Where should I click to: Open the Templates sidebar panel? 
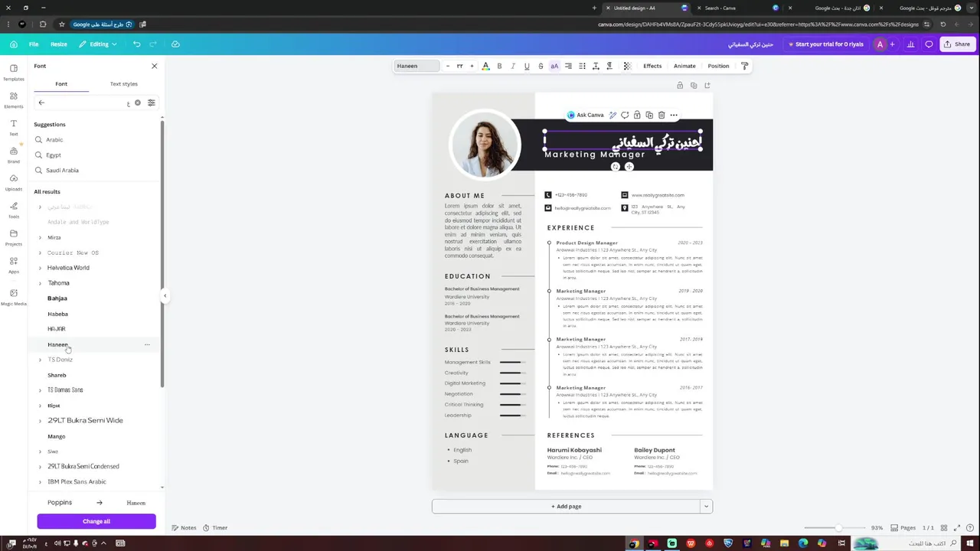(x=14, y=72)
